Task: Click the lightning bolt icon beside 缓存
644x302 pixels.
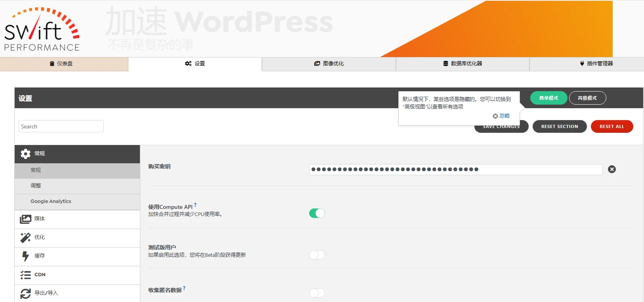Action: click(25, 256)
